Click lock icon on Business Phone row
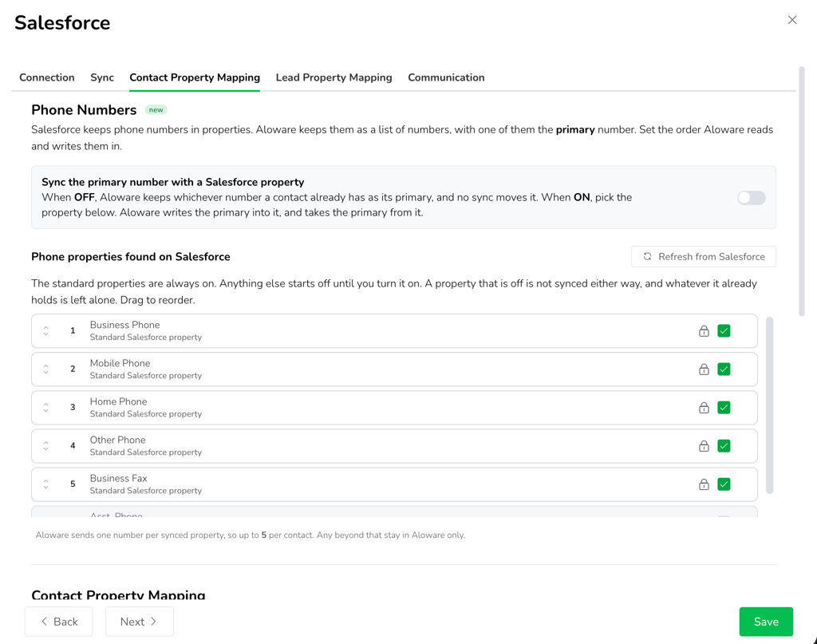This screenshot has height=644, width=817. [704, 331]
